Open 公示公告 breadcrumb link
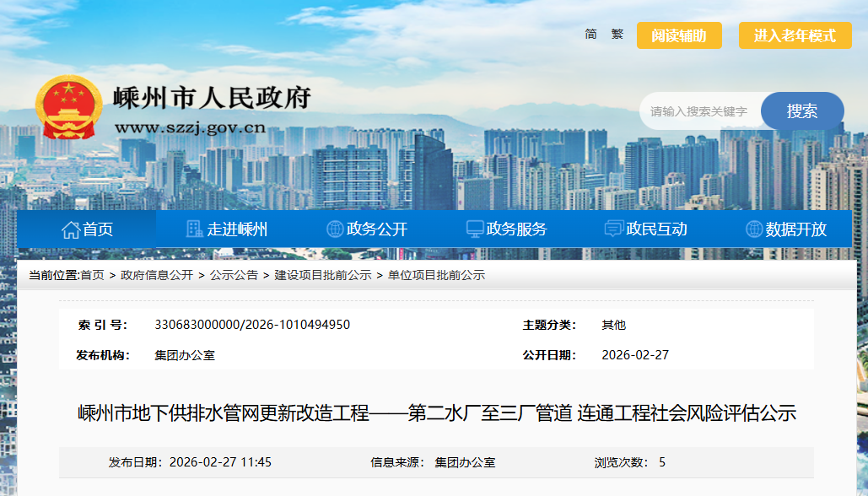Screen dimensions: 868x496 (234, 275)
